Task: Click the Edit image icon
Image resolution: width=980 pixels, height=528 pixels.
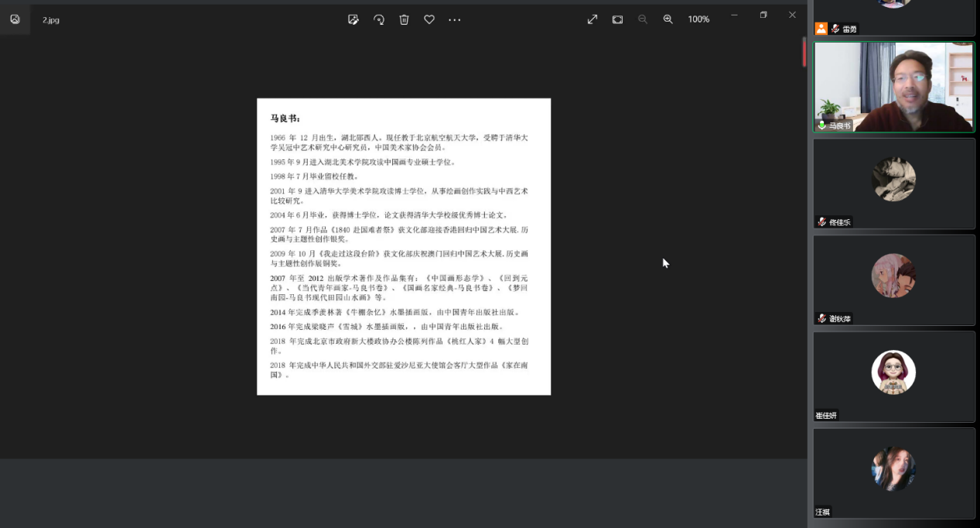Action: coord(353,19)
